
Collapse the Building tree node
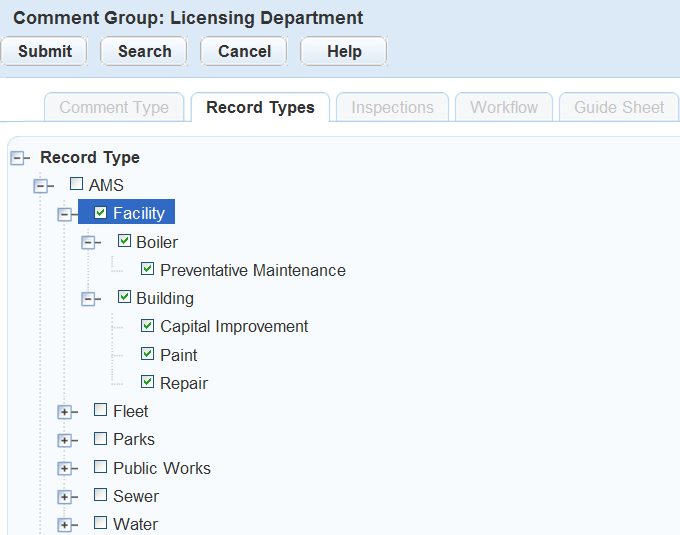pos(89,298)
